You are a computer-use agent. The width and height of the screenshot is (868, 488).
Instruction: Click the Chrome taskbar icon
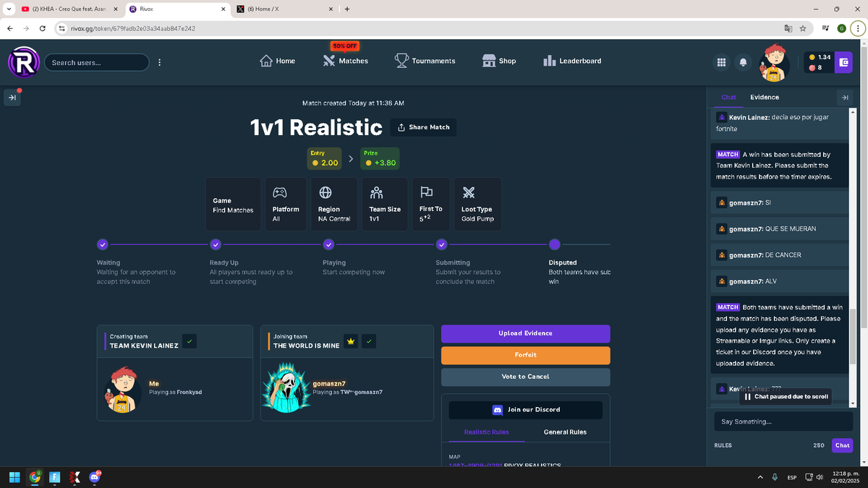point(35,477)
